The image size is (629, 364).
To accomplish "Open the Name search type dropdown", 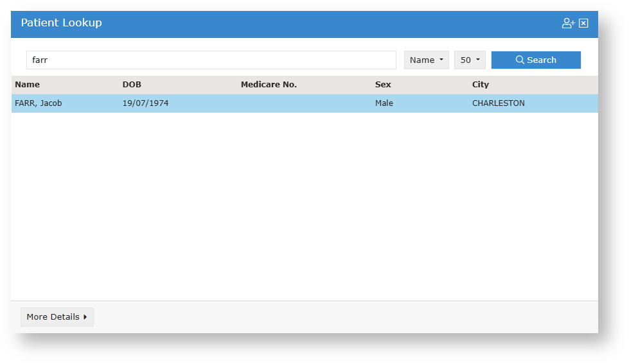I will coord(426,60).
